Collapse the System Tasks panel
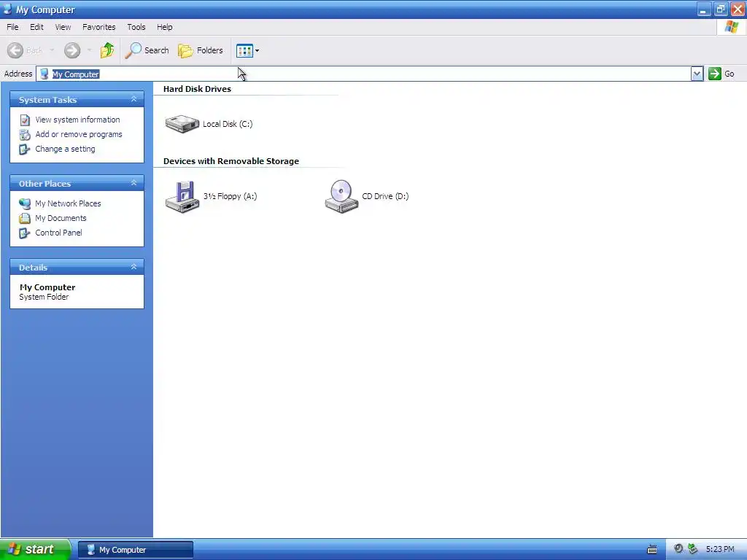 click(134, 99)
